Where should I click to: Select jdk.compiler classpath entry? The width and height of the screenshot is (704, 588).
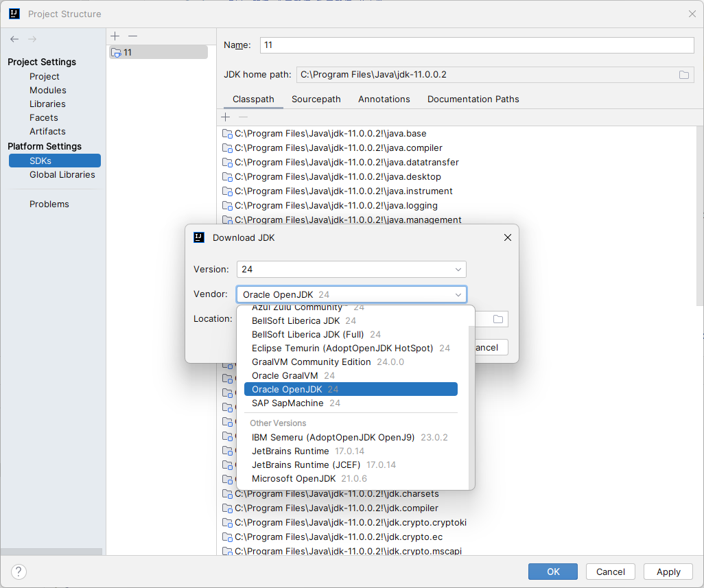point(336,508)
